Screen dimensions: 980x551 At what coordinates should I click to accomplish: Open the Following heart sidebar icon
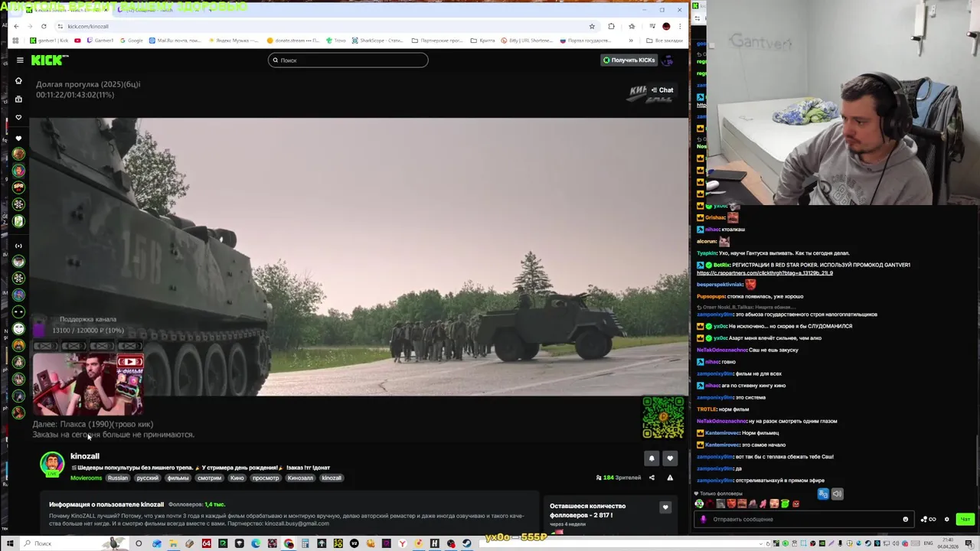[x=18, y=117]
